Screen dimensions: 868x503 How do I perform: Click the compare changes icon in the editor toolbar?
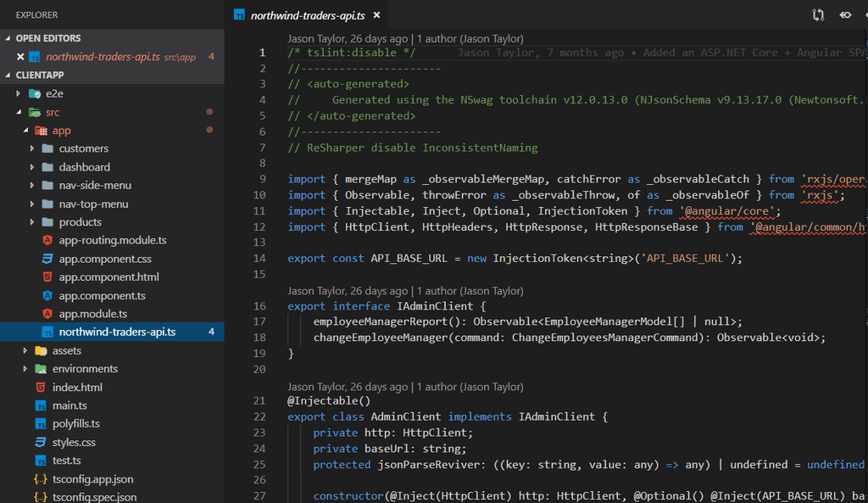816,14
